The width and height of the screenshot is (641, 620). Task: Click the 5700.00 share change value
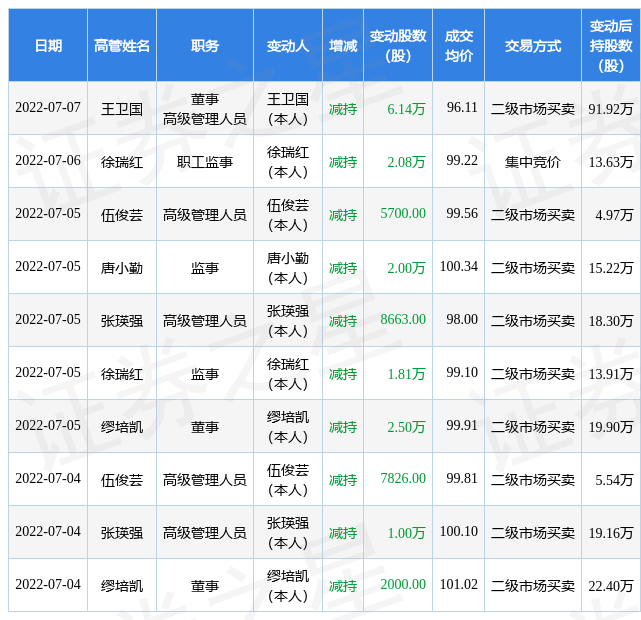coord(403,213)
